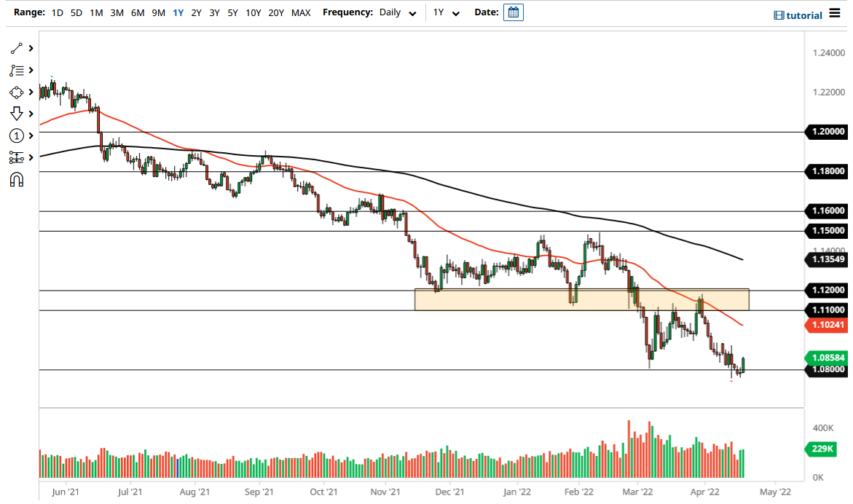This screenshot has height=504, width=853.
Task: Switch the range to 5D
Action: click(76, 12)
